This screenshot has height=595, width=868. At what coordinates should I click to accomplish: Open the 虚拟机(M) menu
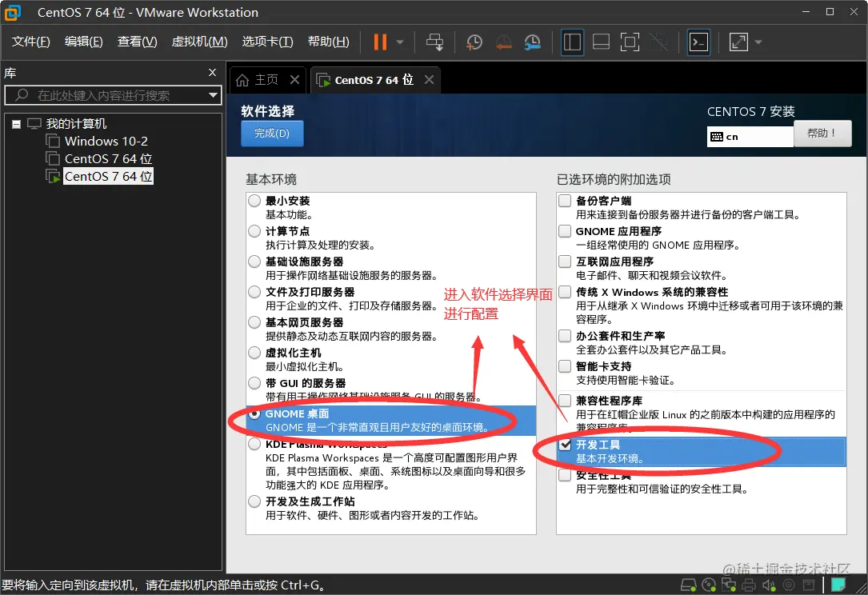pos(200,42)
